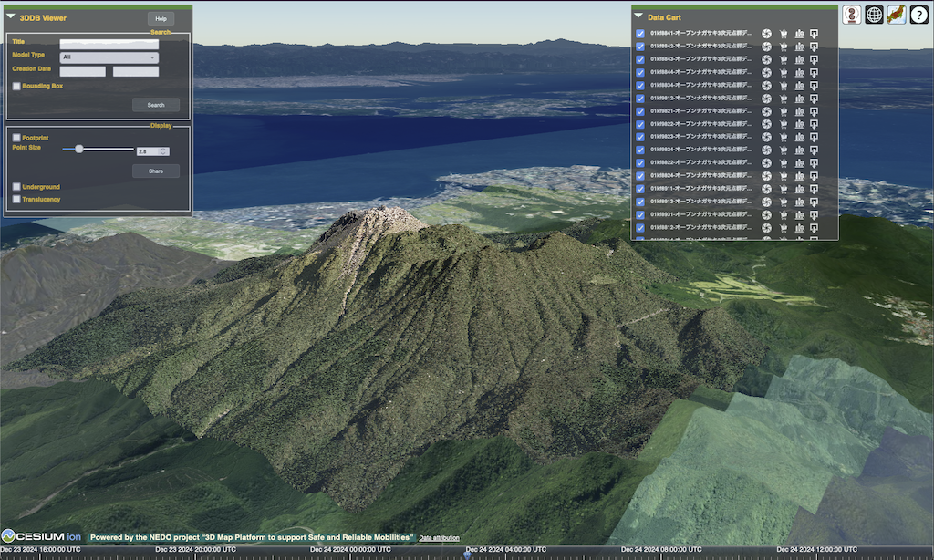
Task: Enable the Bounding Box checkbox
Action: tap(16, 87)
